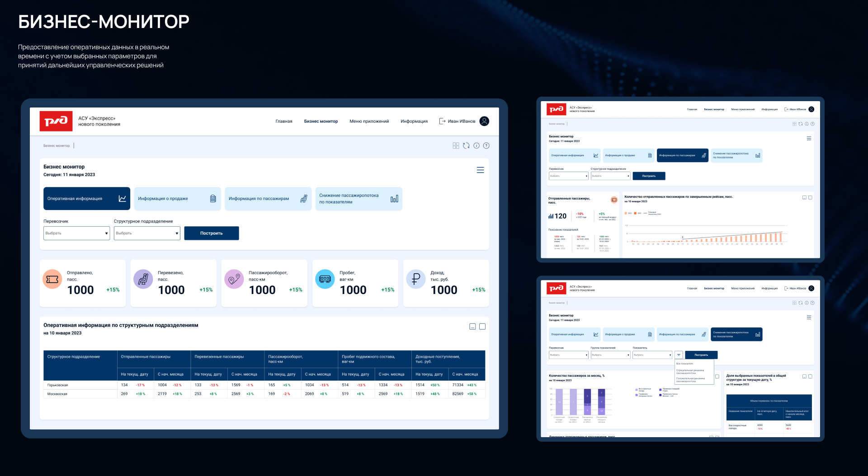This screenshot has width=868, height=476.
Task: Expand the Группа показателей dropdown
Action: tap(610, 355)
